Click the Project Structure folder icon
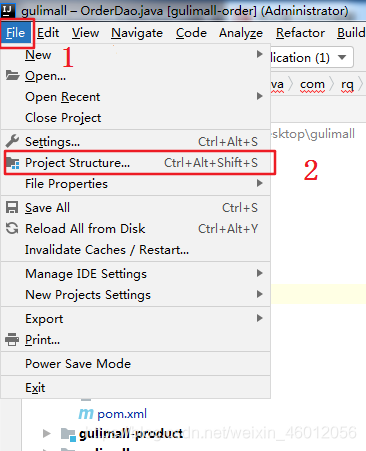The height and width of the screenshot is (451, 366). [12, 163]
